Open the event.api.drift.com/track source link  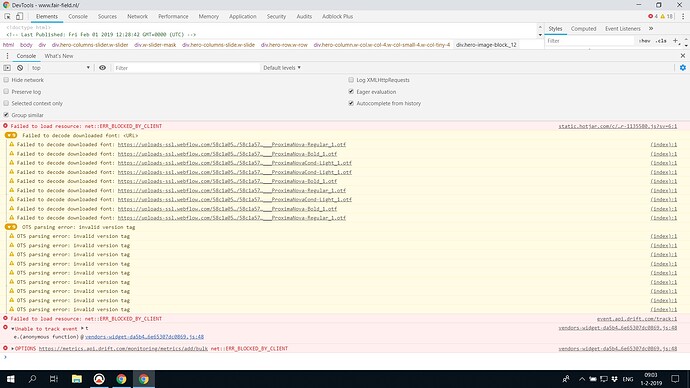point(637,318)
